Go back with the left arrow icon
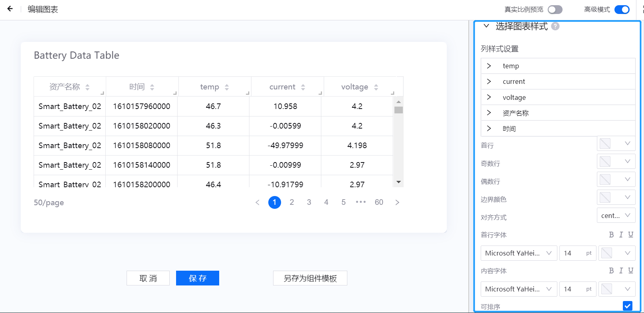This screenshot has height=313, width=644. pyautogui.click(x=10, y=8)
